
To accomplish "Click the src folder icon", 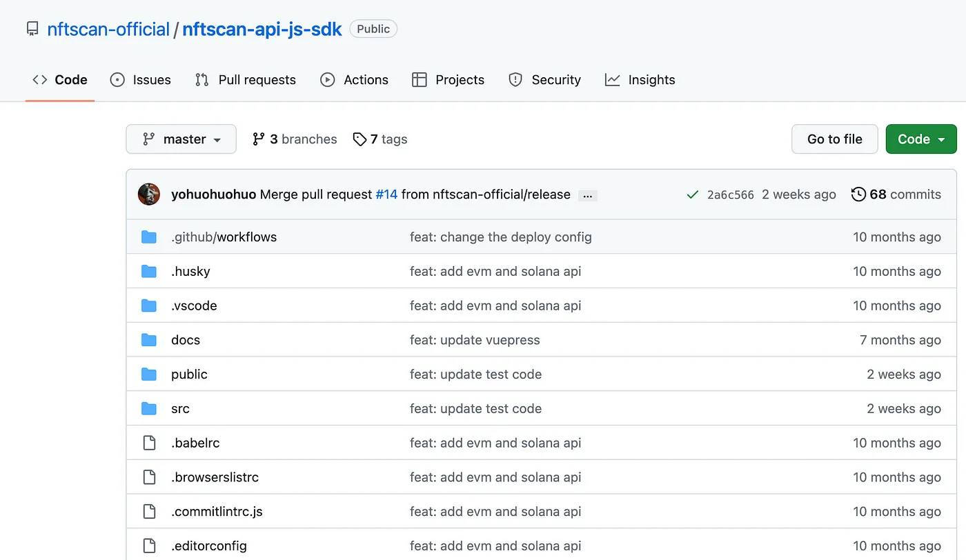I will pos(149,409).
